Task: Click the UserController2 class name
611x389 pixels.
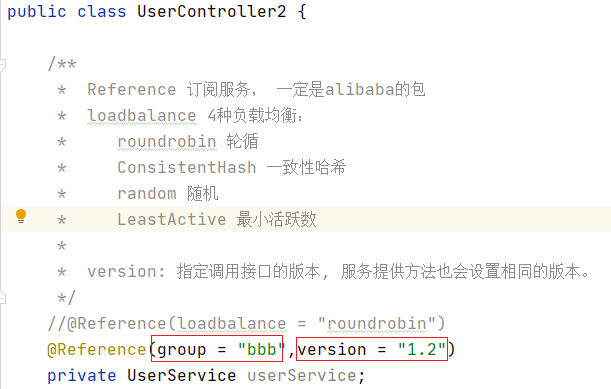Action: [212, 11]
